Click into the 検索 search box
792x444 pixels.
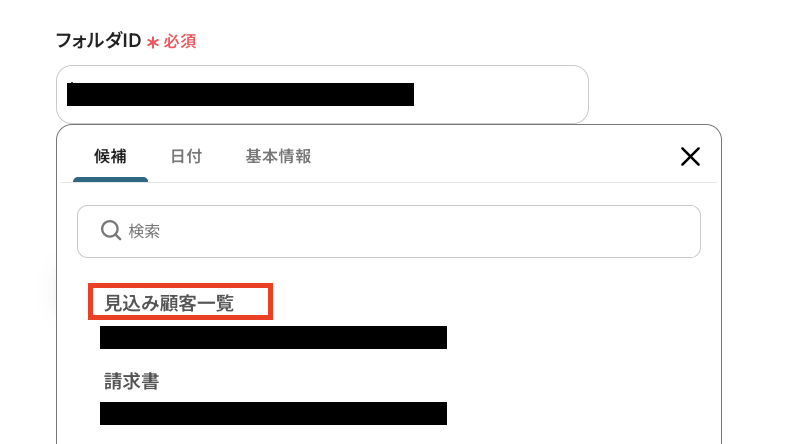[x=388, y=231]
